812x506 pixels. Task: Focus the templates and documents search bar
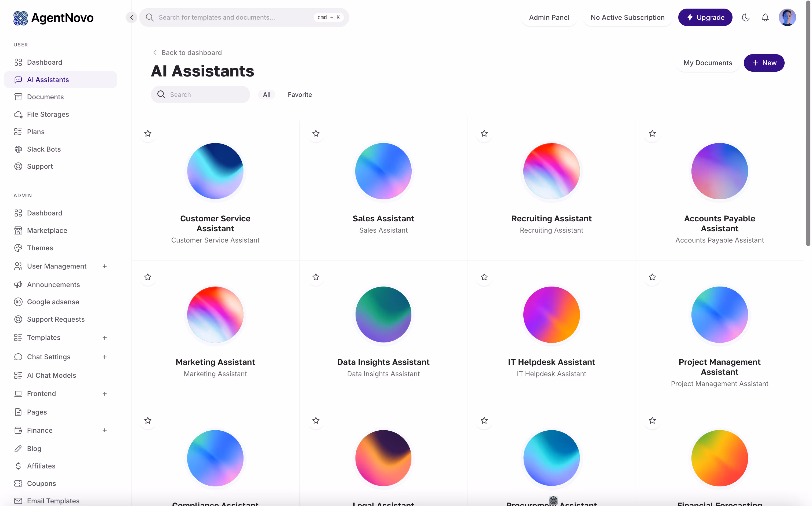[x=244, y=17]
